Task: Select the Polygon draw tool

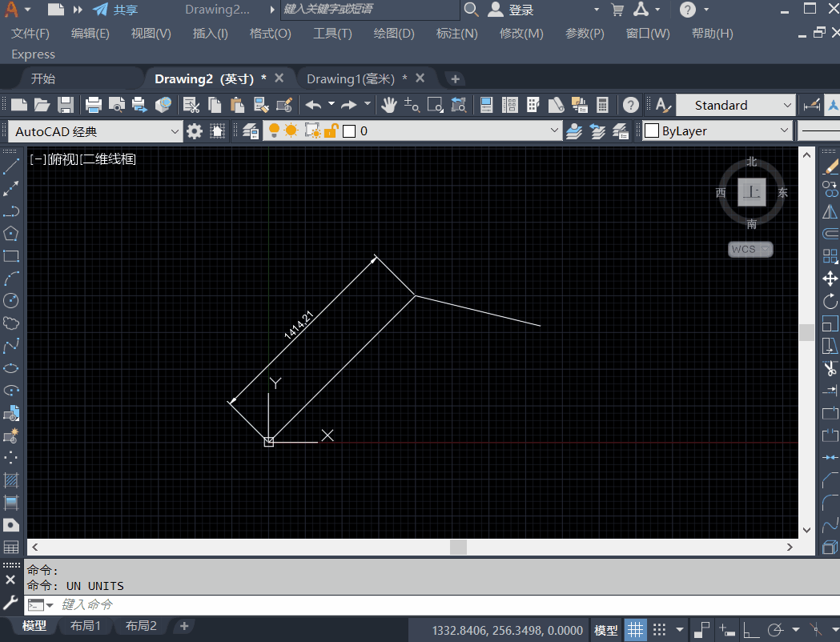Action: pyautogui.click(x=10, y=234)
